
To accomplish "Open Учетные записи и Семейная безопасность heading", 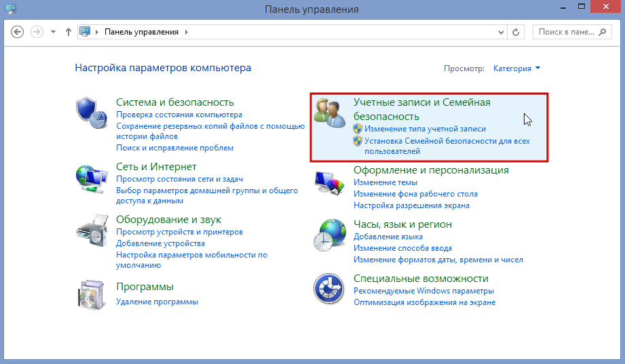I will point(421,110).
